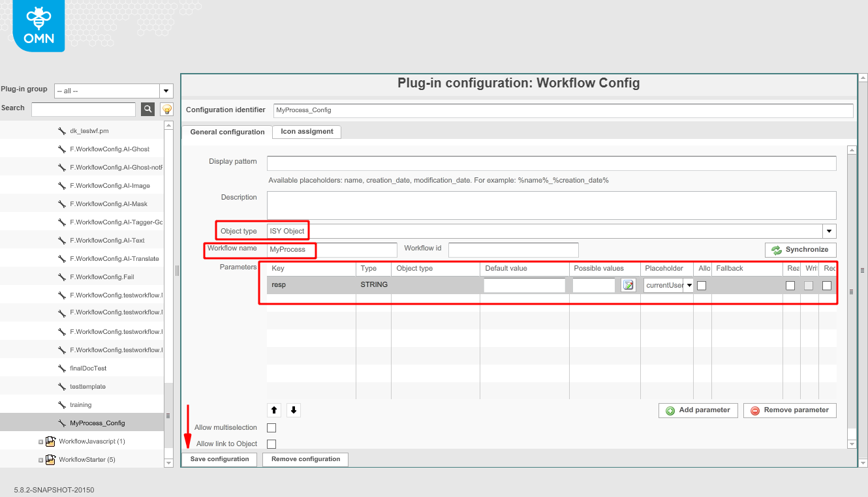Enable the Allow multiselection checkbox
868x497 pixels.
[x=271, y=428]
